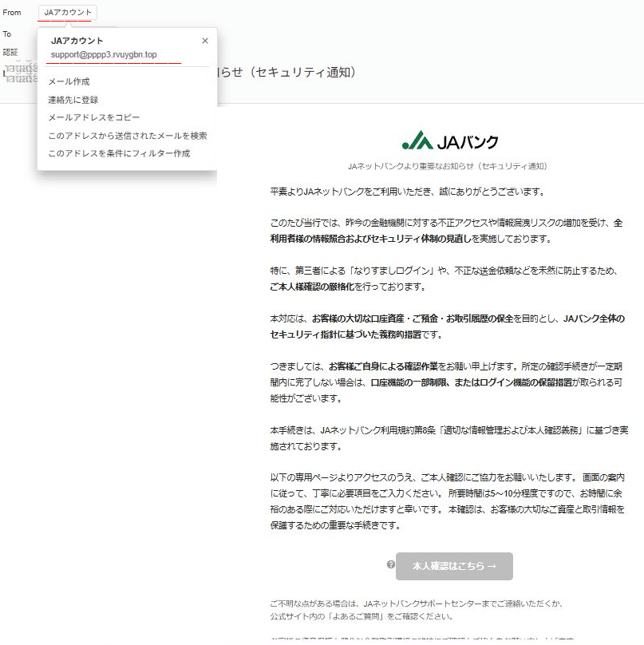644x645 pixels.
Task: Choose 連絡先に登録 menu entry
Action: point(73,100)
